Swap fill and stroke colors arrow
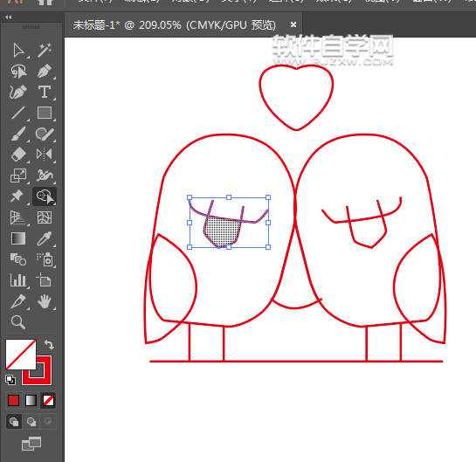This screenshot has width=476, height=462. click(x=49, y=345)
